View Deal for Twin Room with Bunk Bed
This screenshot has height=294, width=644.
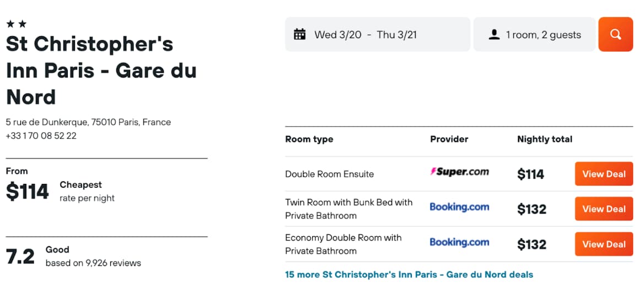[x=604, y=209]
